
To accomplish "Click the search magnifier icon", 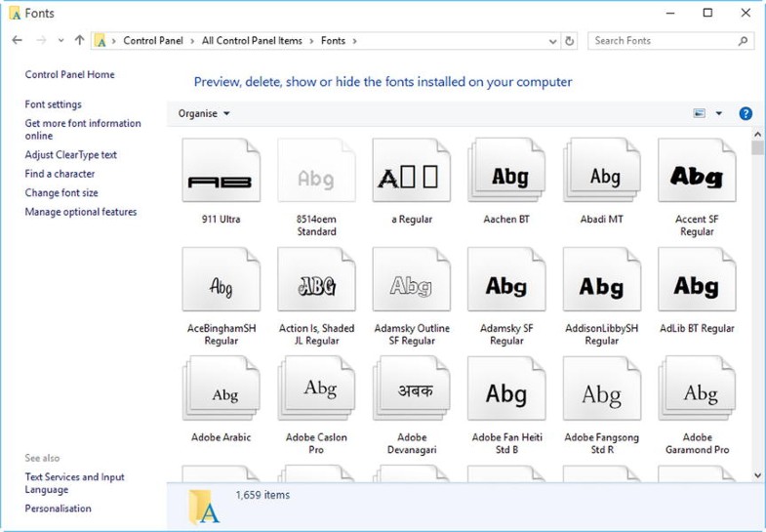I will 743,41.
